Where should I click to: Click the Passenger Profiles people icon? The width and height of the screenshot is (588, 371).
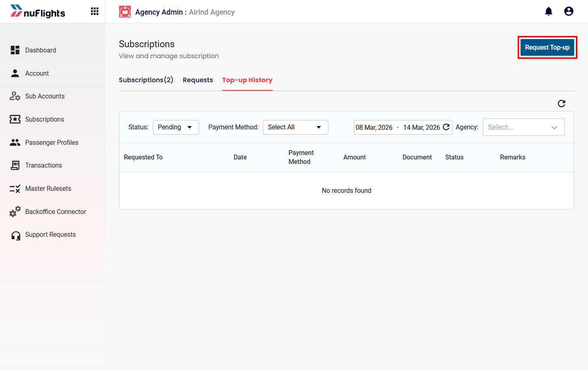tap(15, 142)
